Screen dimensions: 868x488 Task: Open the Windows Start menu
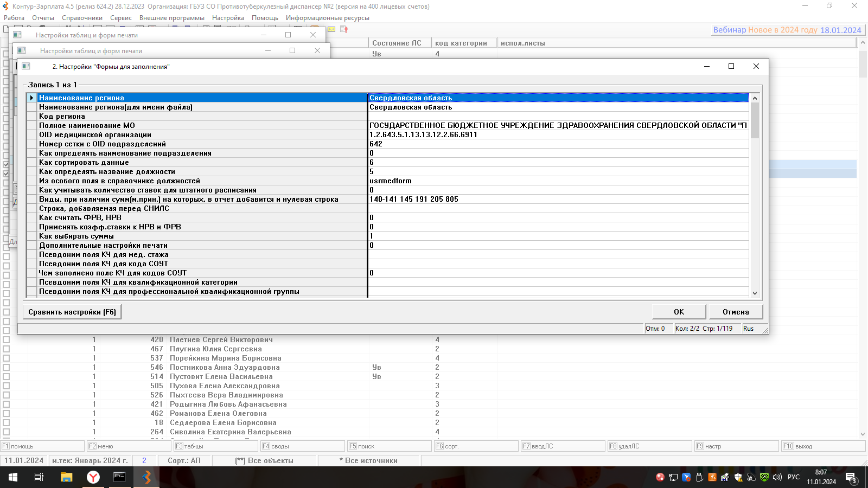coord(12,477)
